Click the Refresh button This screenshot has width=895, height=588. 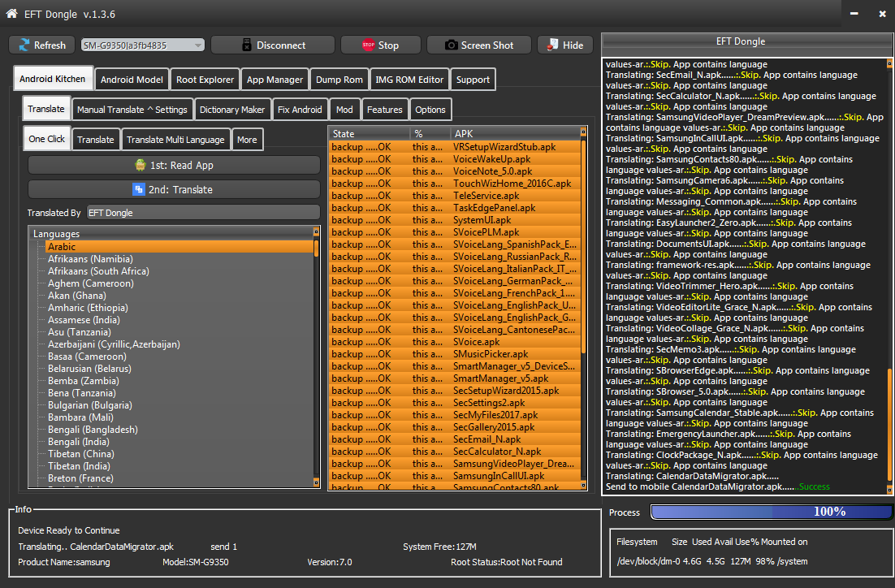(x=42, y=45)
